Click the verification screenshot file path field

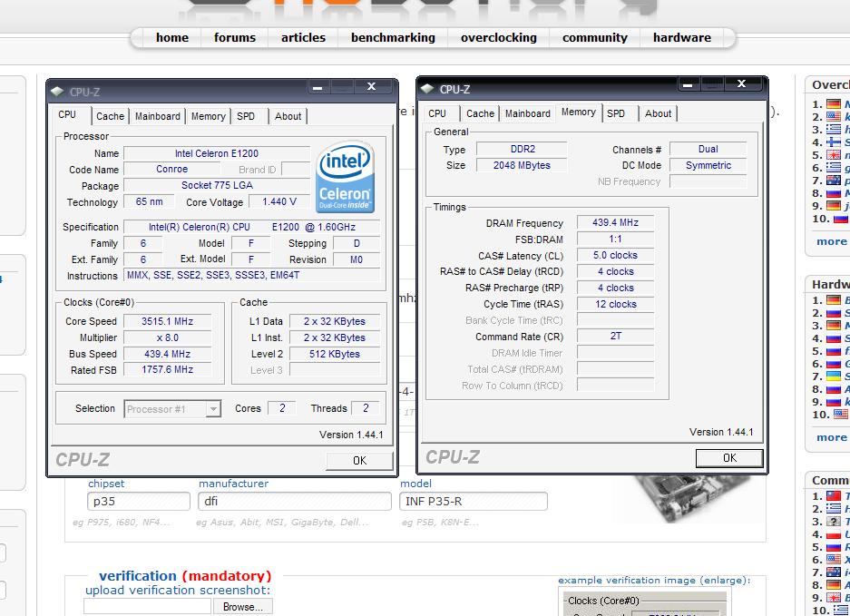[x=147, y=606]
